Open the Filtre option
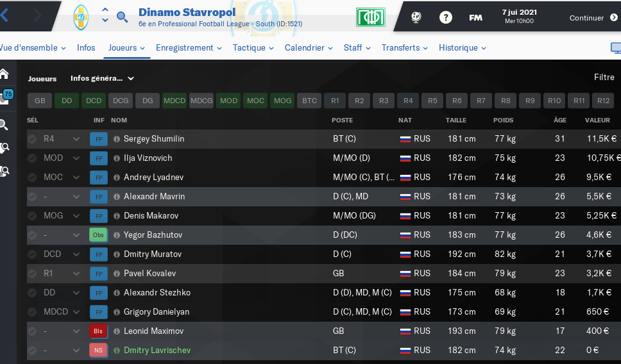 pyautogui.click(x=604, y=77)
